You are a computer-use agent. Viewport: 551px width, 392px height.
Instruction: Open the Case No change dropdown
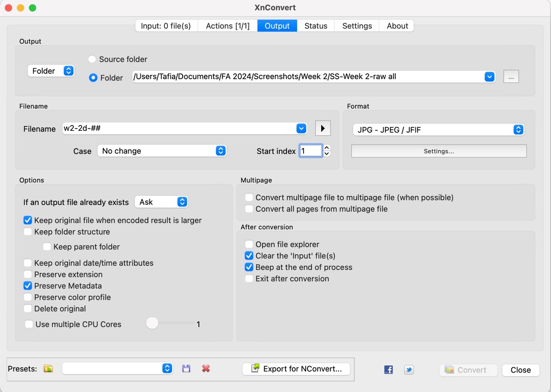click(x=162, y=151)
